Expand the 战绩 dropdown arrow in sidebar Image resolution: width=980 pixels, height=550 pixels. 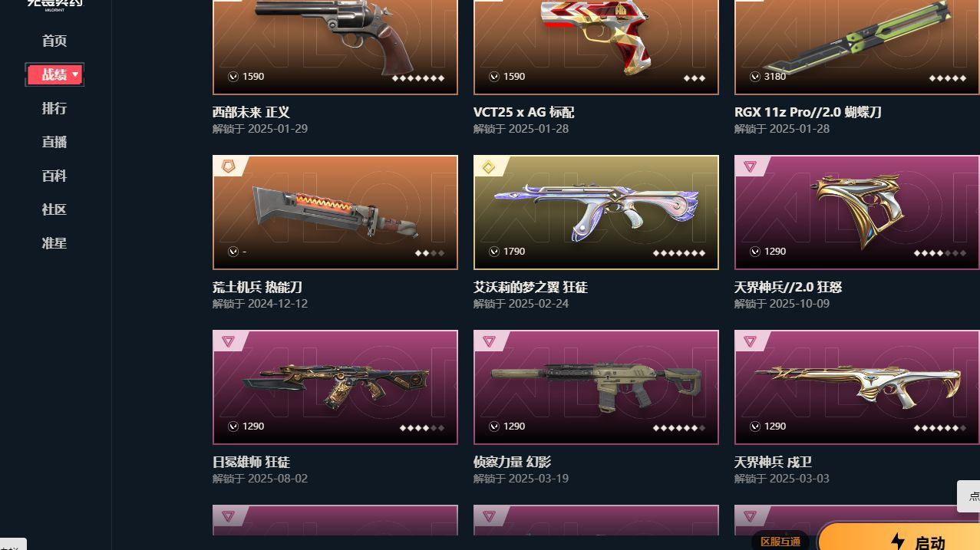point(75,74)
